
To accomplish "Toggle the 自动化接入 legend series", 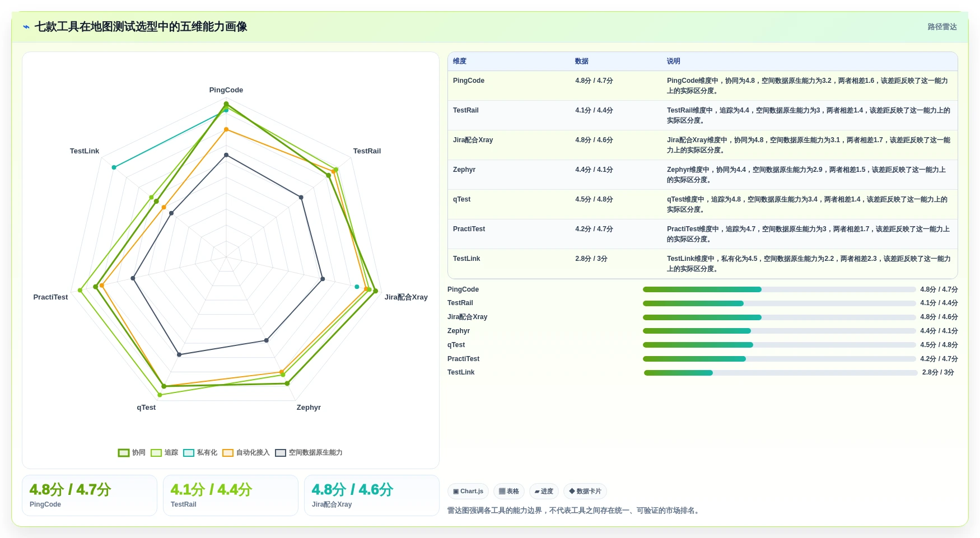I will [246, 452].
